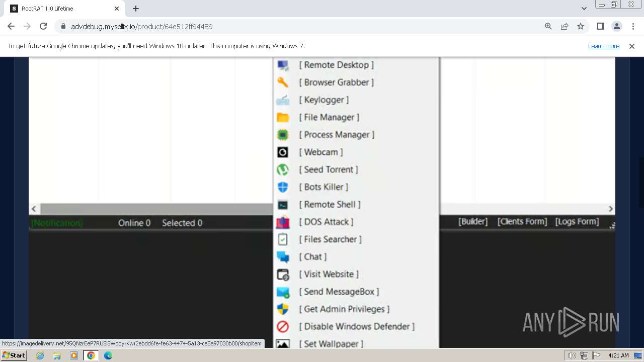This screenshot has width=644, height=362.
Task: Click the File Manager folder icon
Action: (283, 118)
